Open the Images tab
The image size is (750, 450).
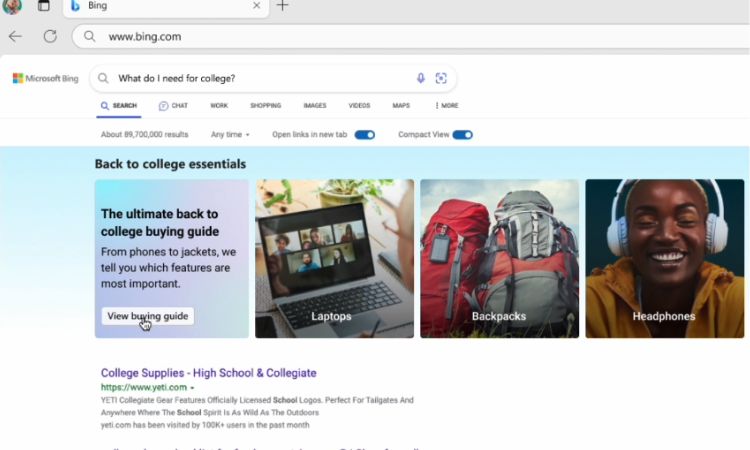coord(315,106)
